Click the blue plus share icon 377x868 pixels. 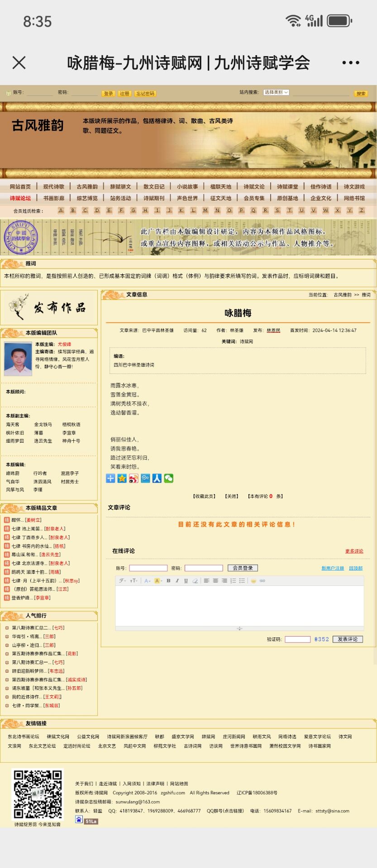[110, 478]
